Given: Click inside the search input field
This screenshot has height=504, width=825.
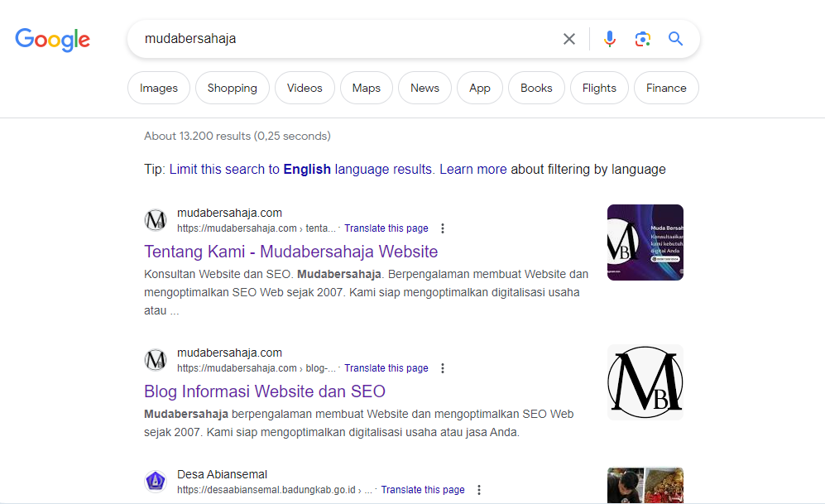Looking at the screenshot, I should [x=331, y=39].
